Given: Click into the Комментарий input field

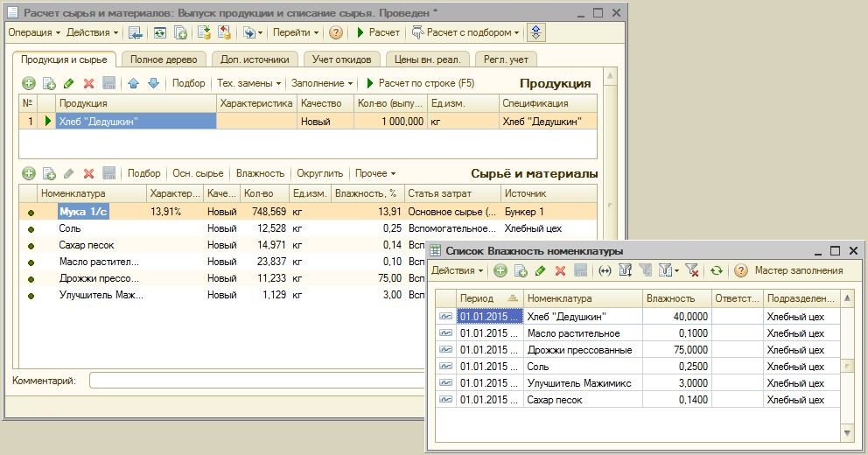Looking at the screenshot, I should 258,381.
